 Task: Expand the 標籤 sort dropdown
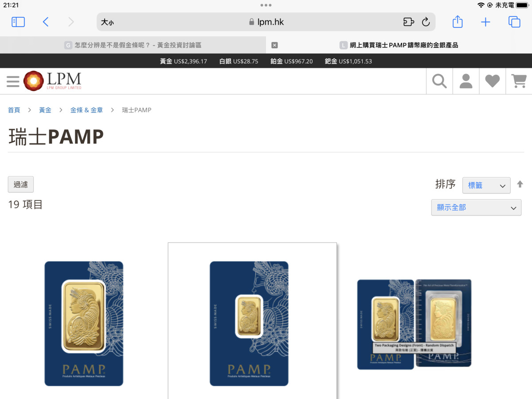pyautogui.click(x=486, y=185)
